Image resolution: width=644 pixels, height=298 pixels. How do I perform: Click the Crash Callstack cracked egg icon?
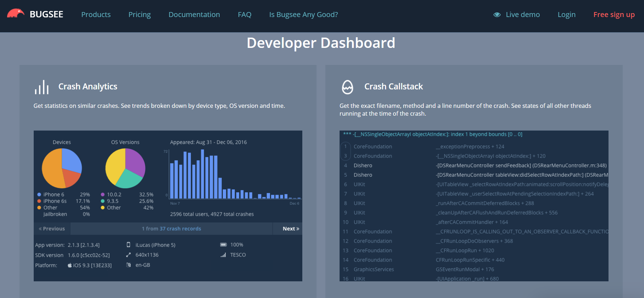point(347,87)
